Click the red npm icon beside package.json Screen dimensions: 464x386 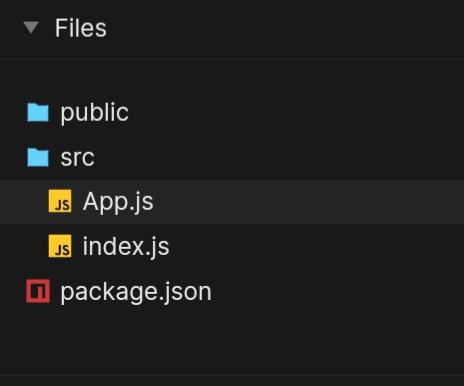click(x=38, y=291)
